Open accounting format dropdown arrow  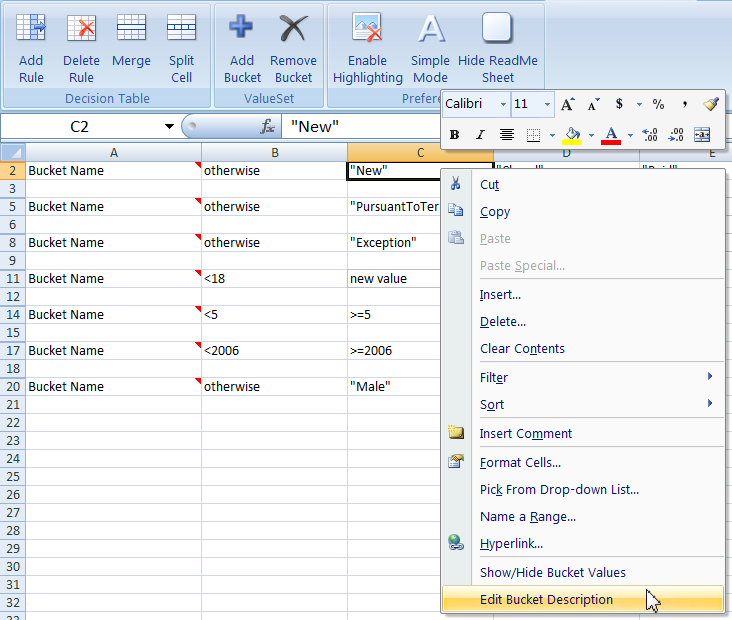pos(639,104)
